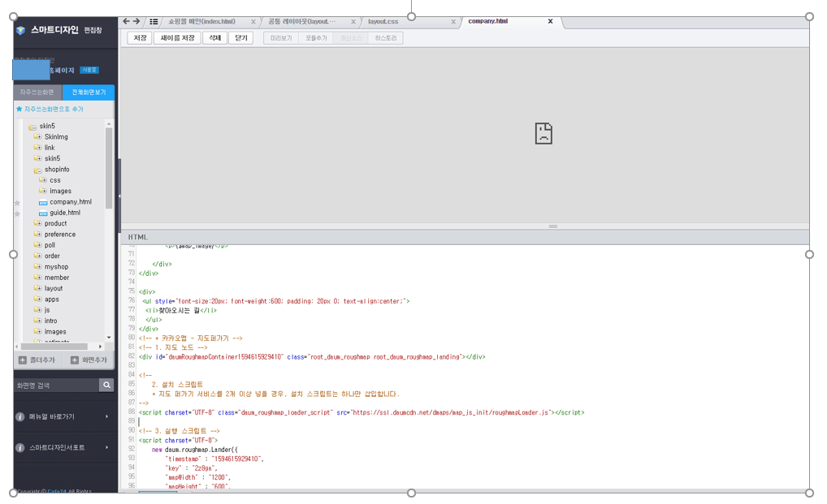Close the layout.css tab
This screenshot has width=827, height=504.
pos(453,22)
